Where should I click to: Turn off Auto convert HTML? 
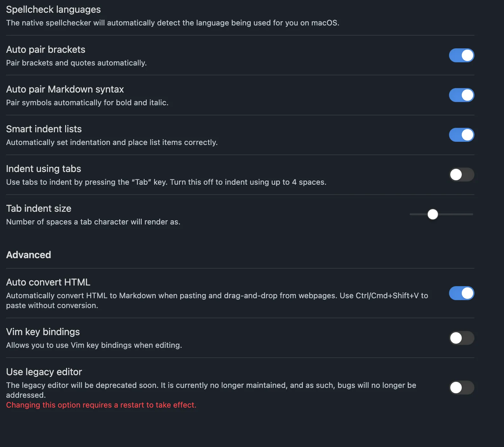pyautogui.click(x=461, y=293)
